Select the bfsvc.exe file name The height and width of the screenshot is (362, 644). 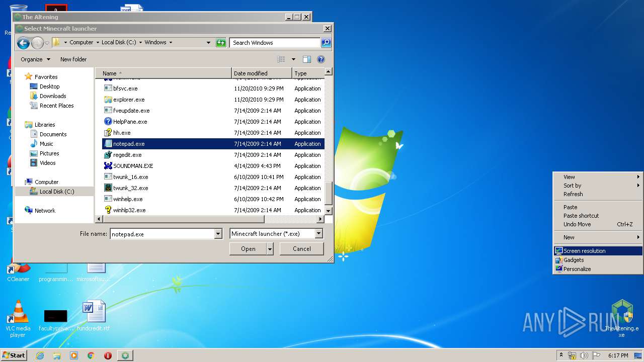(x=125, y=88)
